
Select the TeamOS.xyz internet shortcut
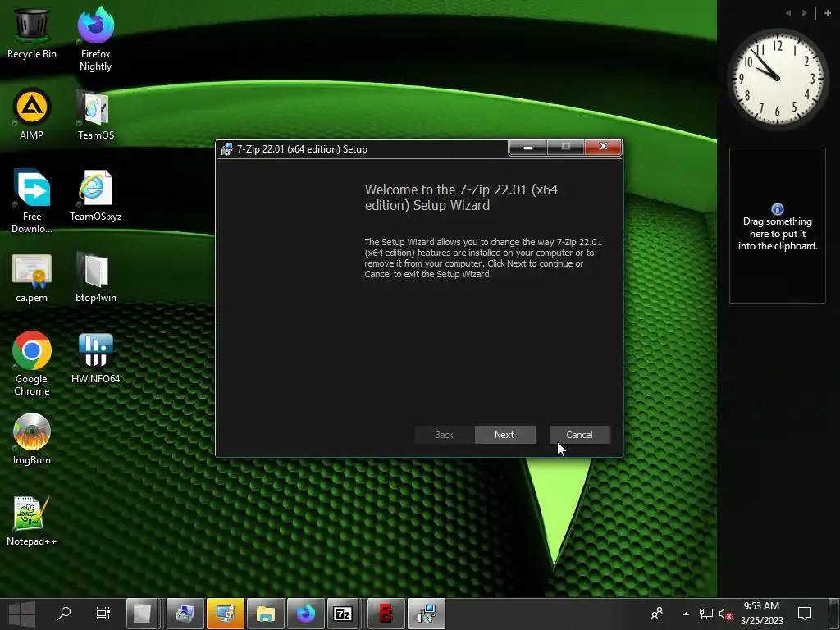click(x=95, y=195)
